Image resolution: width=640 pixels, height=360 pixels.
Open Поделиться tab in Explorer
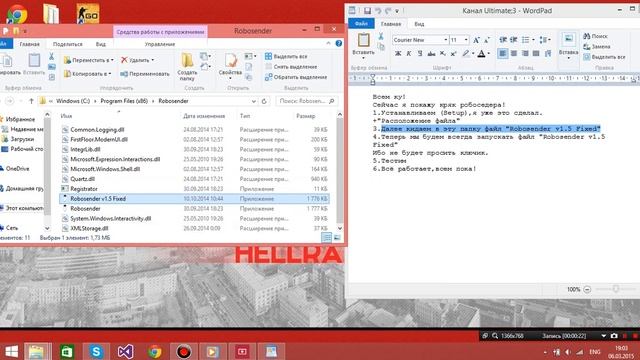pos(68,44)
